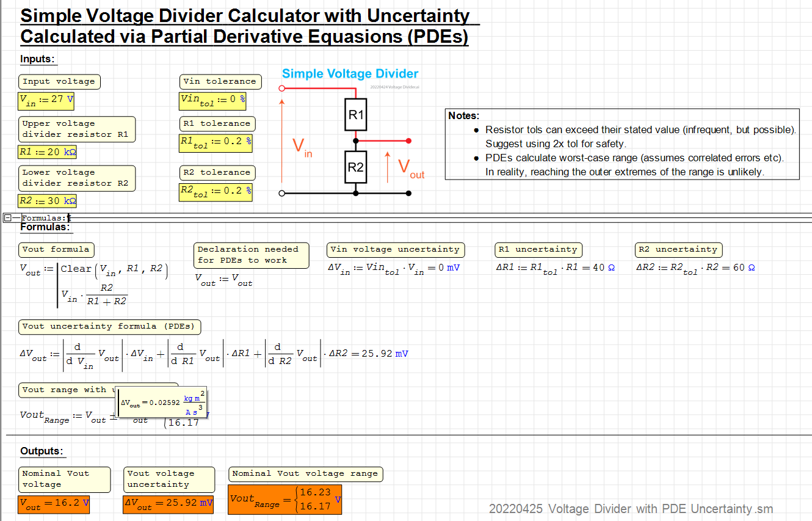812x521 pixels.
Task: Click the blue kΩ unit in R1 definition
Action: click(71, 151)
